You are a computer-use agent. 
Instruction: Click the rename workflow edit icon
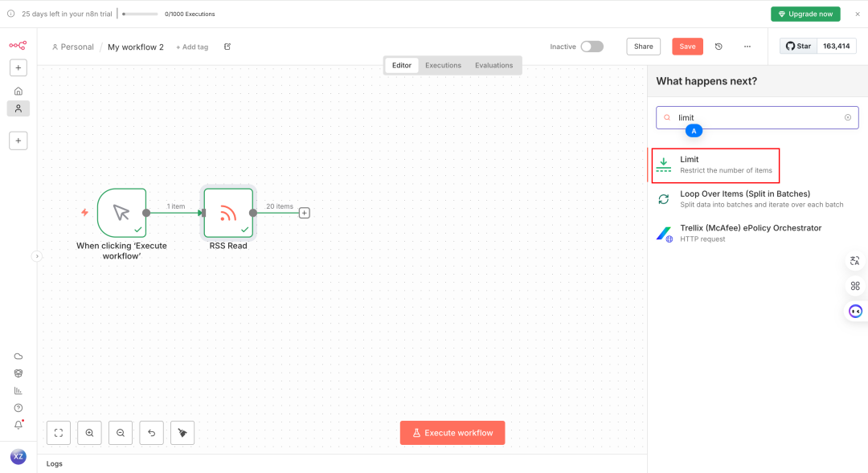pyautogui.click(x=227, y=47)
